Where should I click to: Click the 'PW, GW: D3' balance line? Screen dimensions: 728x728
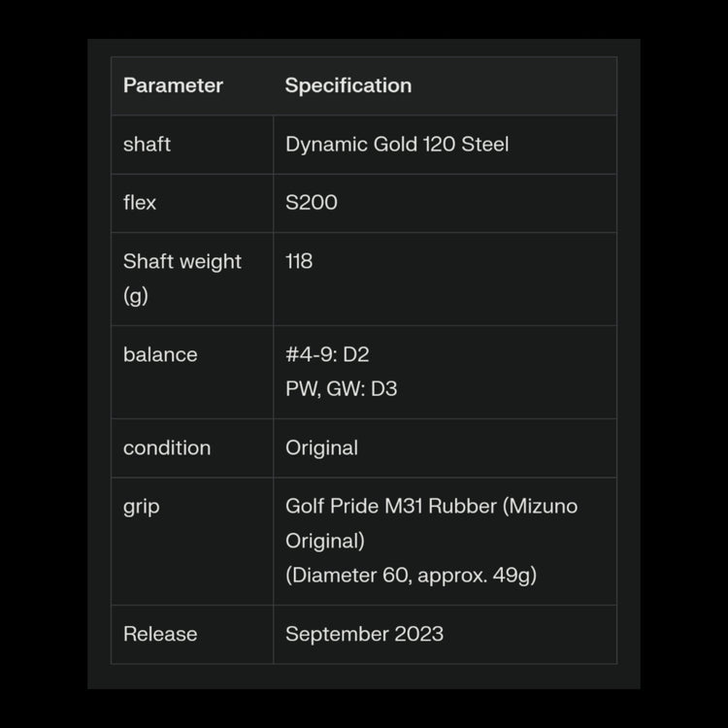click(x=341, y=388)
